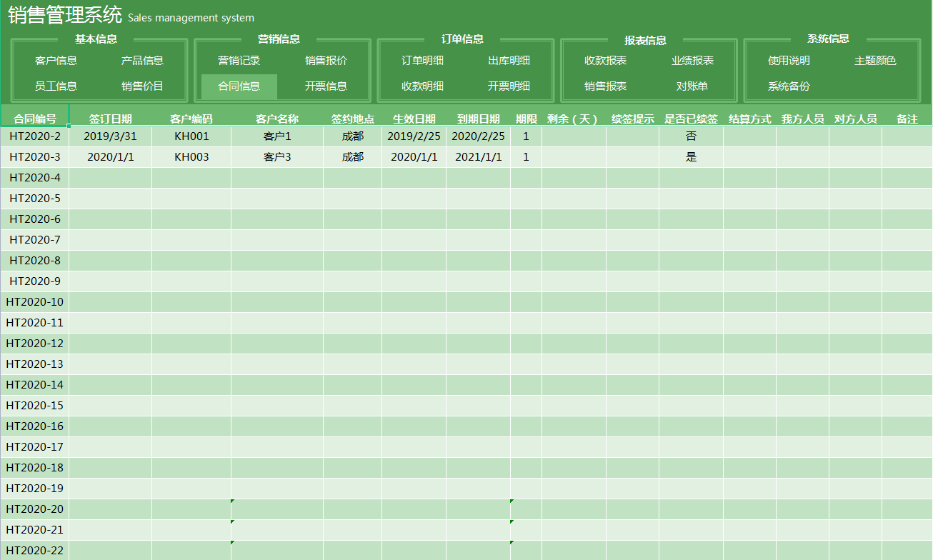
Task: Open 员工信息 navigation button
Action: 56,86
